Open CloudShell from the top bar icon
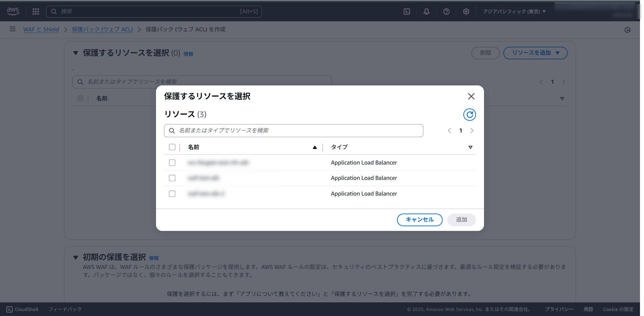Viewport: 644px width, 316px height. [x=407, y=12]
